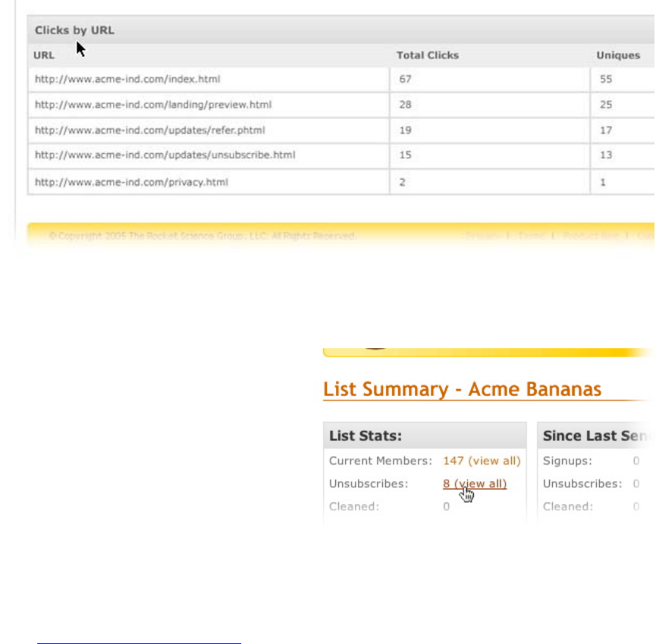Image resolution: width=656 pixels, height=644 pixels.
Task: Click the Uniques column header
Action: click(x=618, y=55)
